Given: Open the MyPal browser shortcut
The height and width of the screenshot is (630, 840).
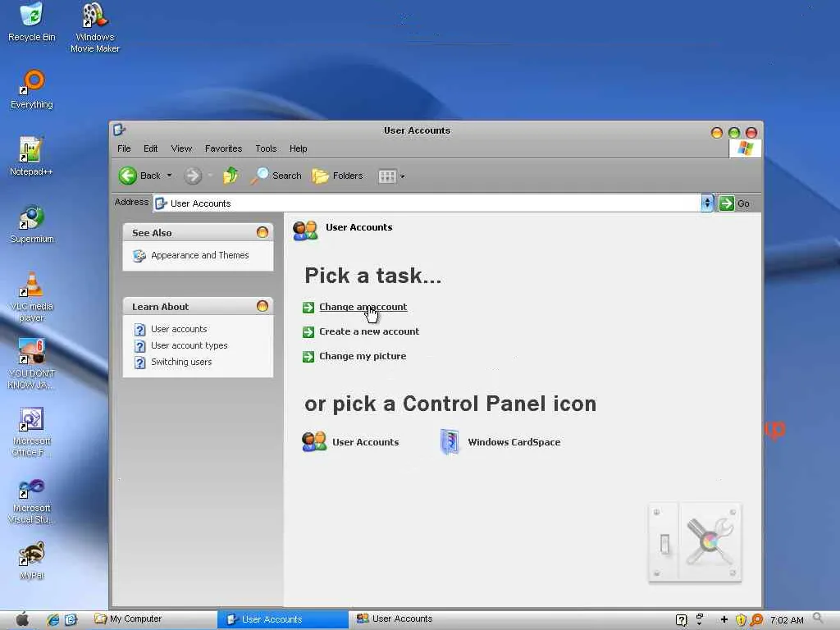Looking at the screenshot, I should [32, 561].
